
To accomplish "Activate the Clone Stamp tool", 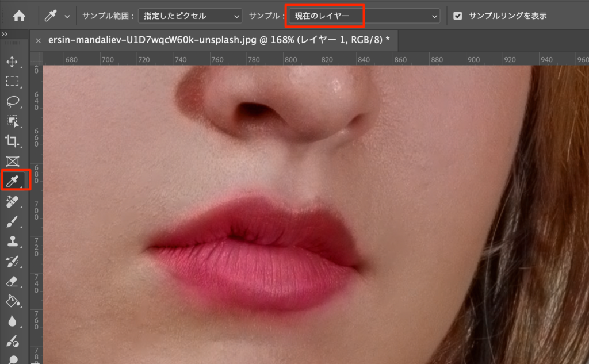I will click(12, 242).
